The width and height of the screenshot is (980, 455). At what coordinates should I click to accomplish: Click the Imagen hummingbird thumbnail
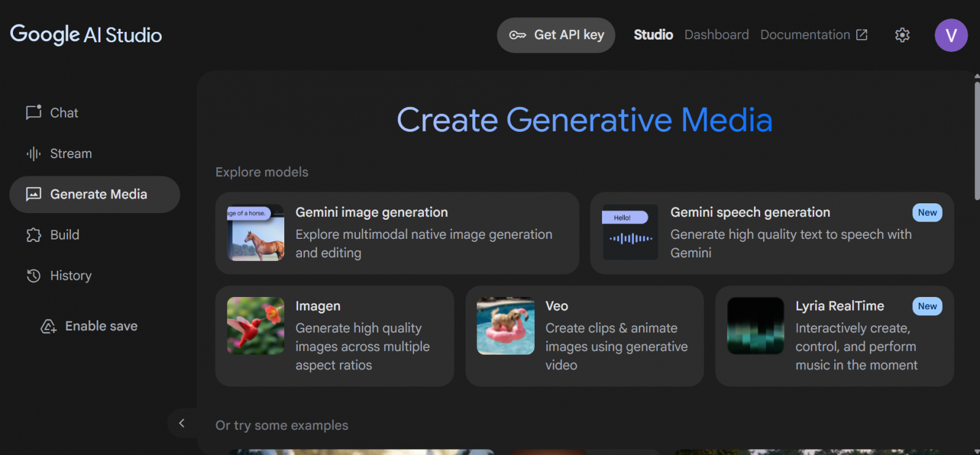[255, 326]
